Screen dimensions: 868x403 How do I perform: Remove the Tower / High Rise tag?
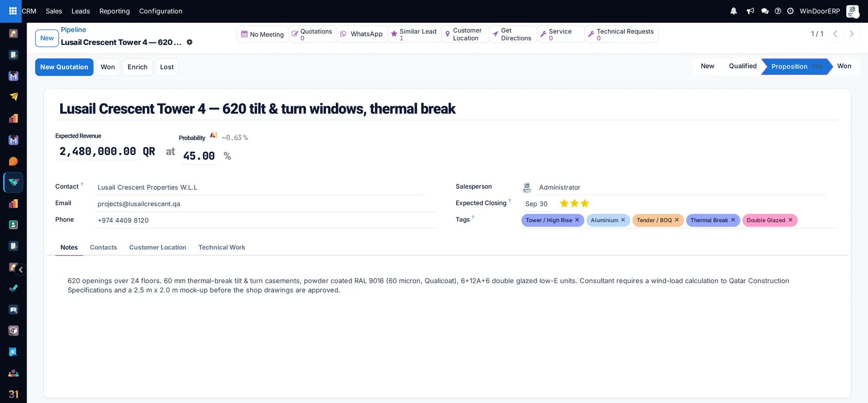click(577, 220)
